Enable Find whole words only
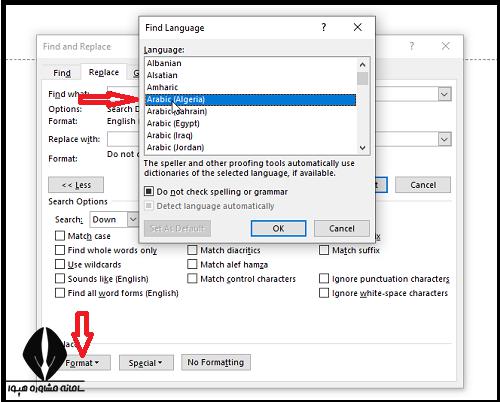500x402 pixels. [x=60, y=250]
